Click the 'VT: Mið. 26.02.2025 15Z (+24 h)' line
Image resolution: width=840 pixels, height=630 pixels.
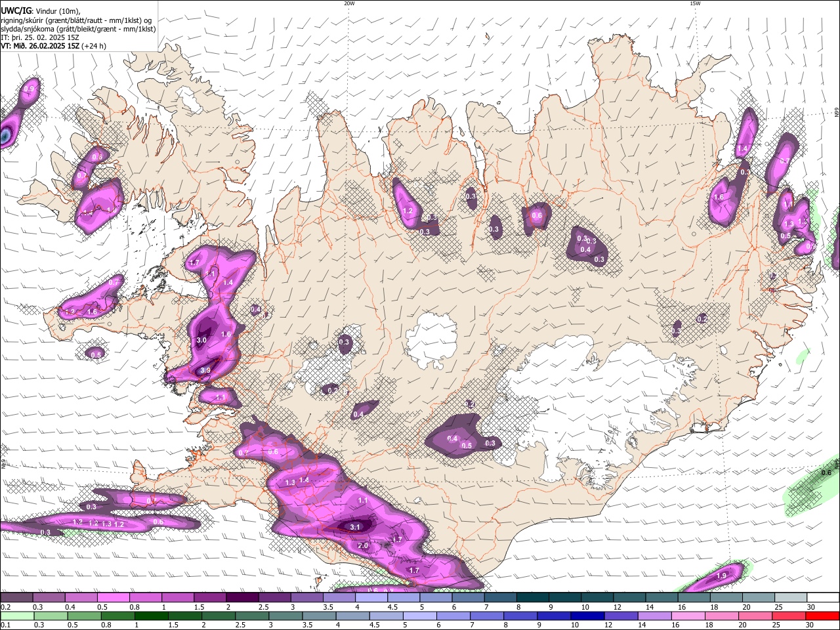pos(53,46)
